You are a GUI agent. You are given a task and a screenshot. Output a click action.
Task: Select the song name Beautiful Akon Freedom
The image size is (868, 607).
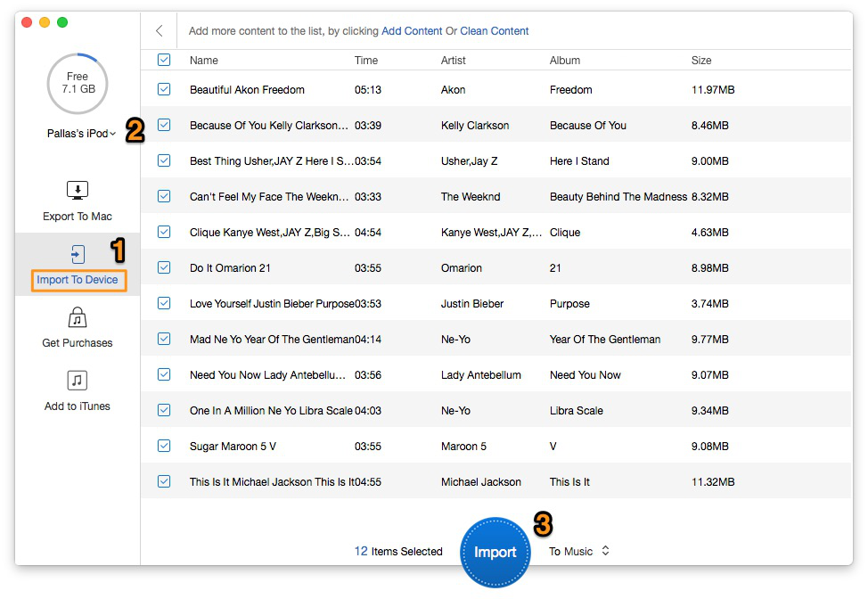coord(247,90)
